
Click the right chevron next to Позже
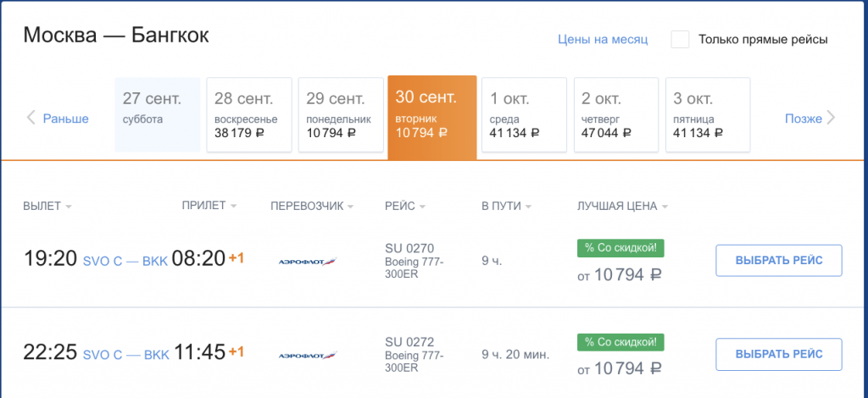[831, 118]
